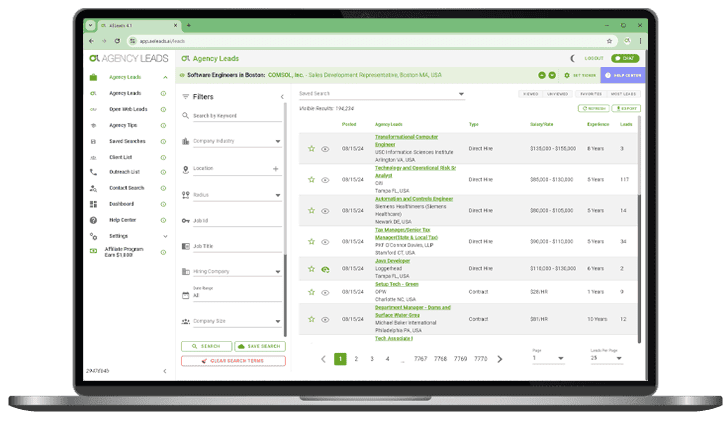The image size is (727, 421).
Task: Click the ticker down round button
Action: click(552, 75)
